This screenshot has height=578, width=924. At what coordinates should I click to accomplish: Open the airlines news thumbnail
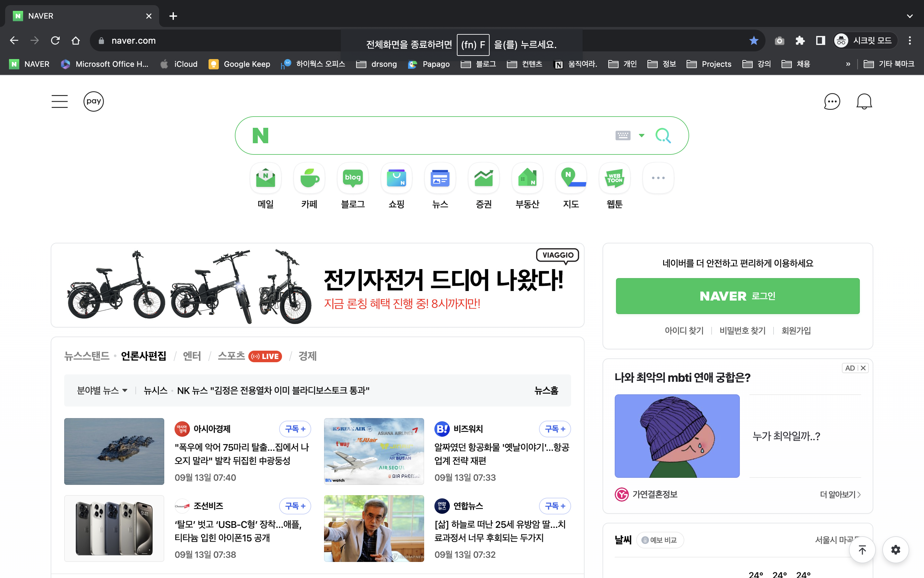pos(374,451)
